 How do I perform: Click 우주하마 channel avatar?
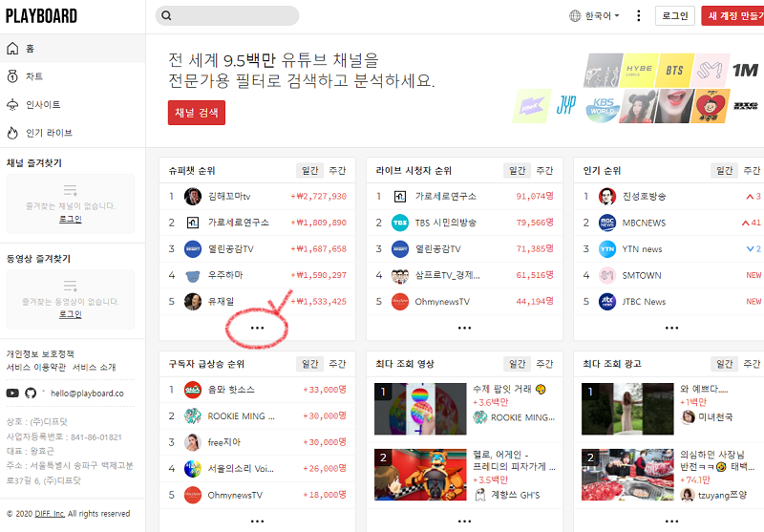(193, 275)
